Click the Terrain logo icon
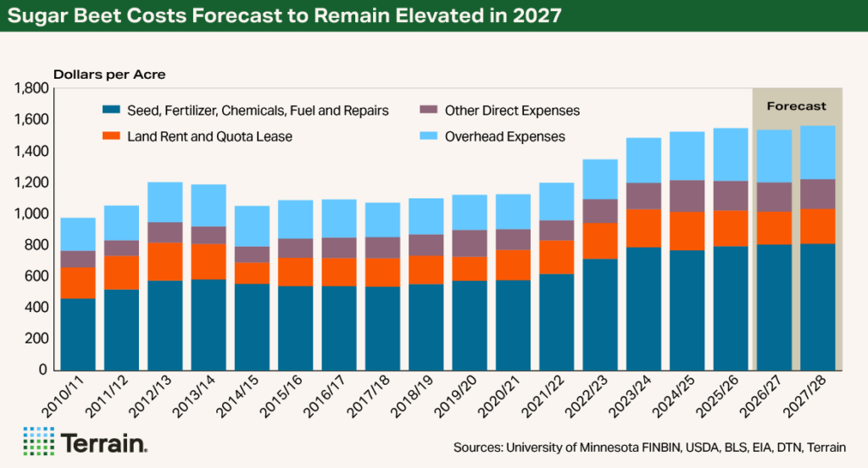This screenshot has height=468, width=868. click(39, 442)
